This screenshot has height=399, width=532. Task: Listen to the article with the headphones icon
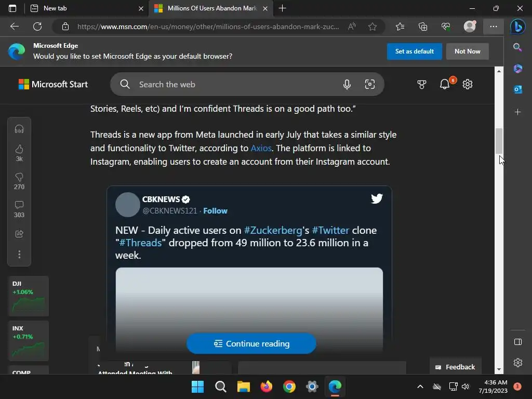click(19, 129)
